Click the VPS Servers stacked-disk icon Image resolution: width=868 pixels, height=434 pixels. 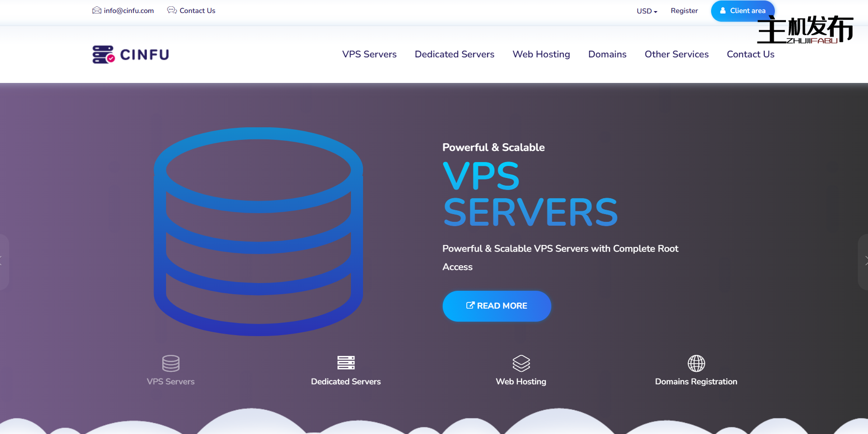[171, 363]
